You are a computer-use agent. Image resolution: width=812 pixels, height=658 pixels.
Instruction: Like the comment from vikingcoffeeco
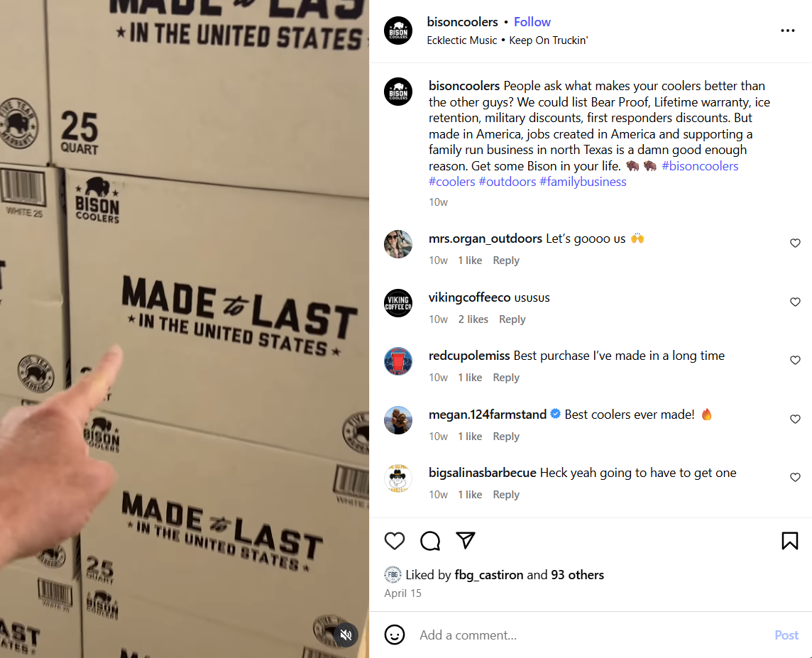point(795,302)
